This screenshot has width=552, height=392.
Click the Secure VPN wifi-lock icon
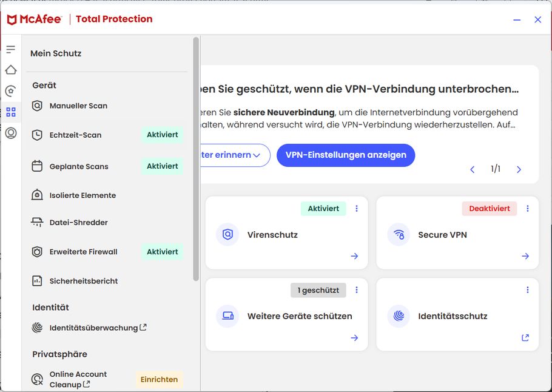399,235
